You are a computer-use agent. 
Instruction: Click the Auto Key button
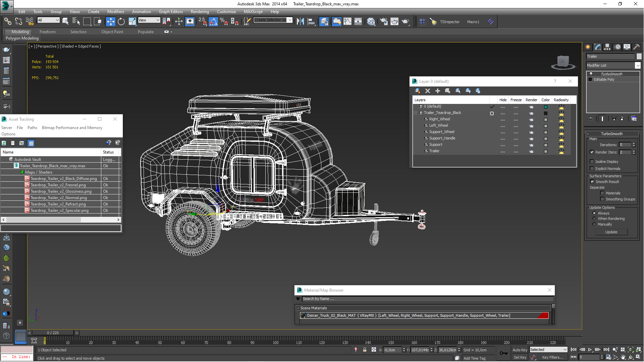(x=520, y=350)
